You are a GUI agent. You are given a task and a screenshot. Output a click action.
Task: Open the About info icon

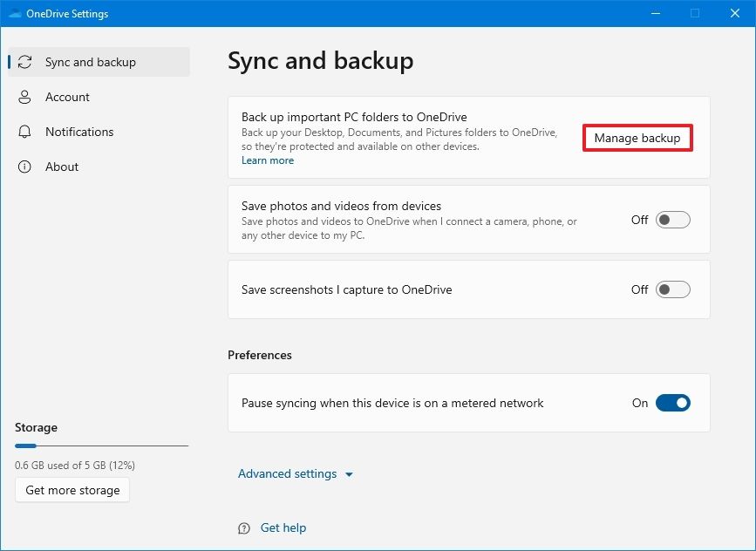pyautogui.click(x=25, y=167)
